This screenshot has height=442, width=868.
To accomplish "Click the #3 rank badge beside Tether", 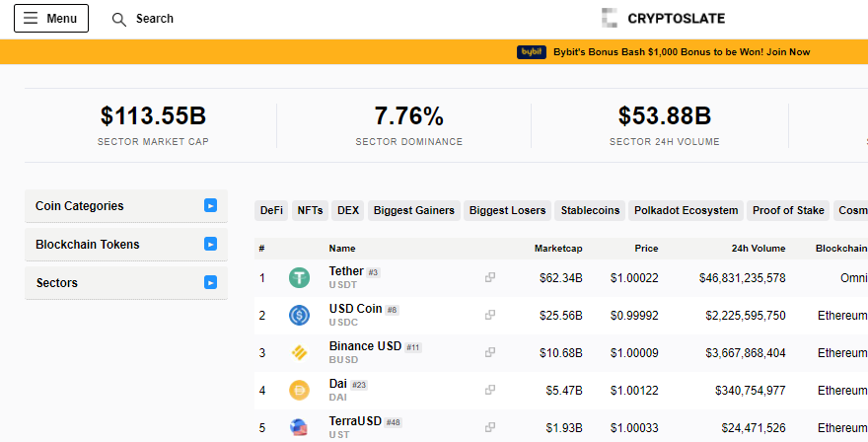I will click(x=374, y=272).
